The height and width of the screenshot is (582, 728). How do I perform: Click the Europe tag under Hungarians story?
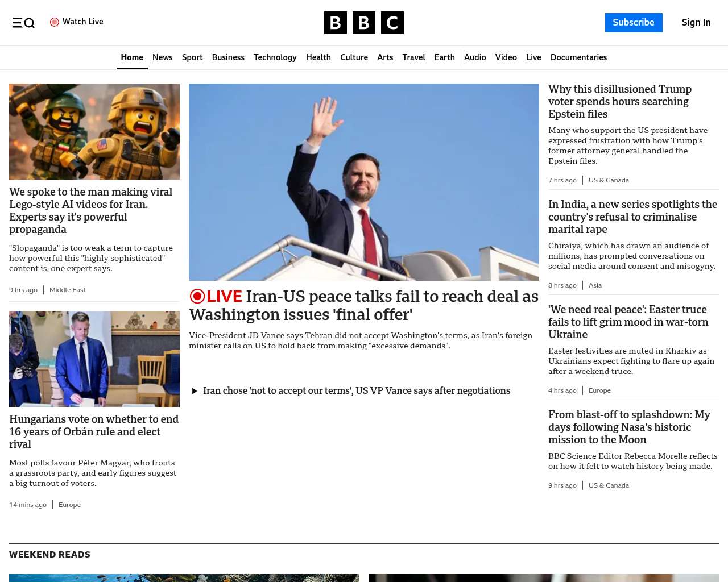coord(69,505)
